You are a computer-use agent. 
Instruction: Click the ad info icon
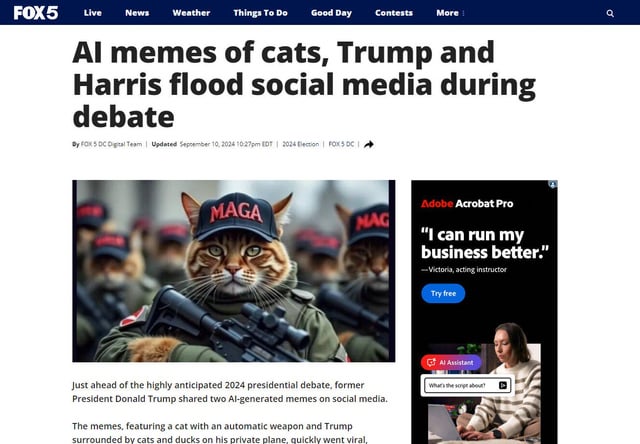click(x=553, y=184)
